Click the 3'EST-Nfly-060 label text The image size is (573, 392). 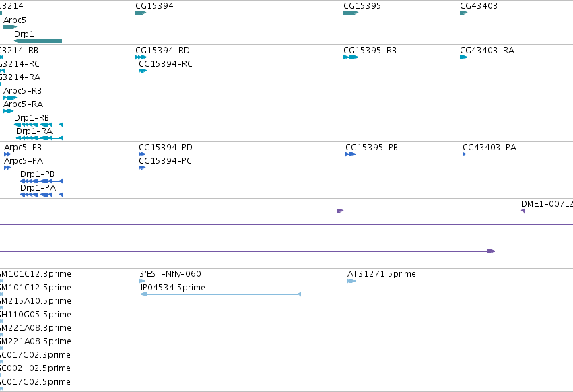[170, 274]
